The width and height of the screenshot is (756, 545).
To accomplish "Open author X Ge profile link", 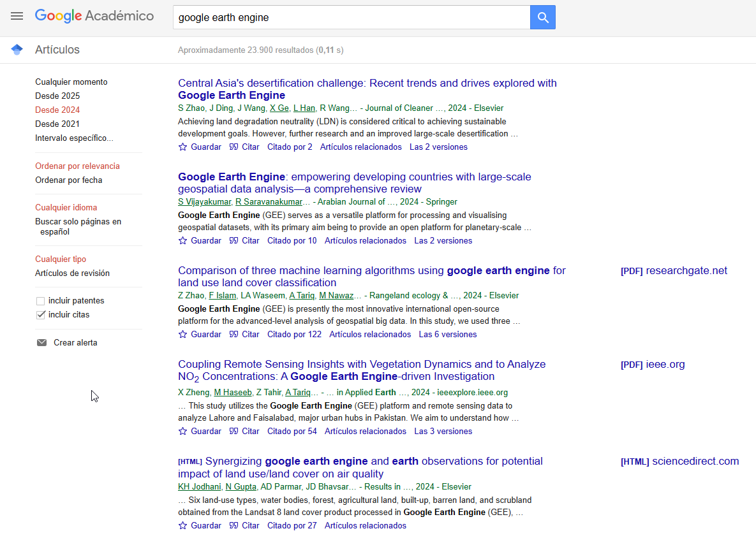I will pos(279,108).
